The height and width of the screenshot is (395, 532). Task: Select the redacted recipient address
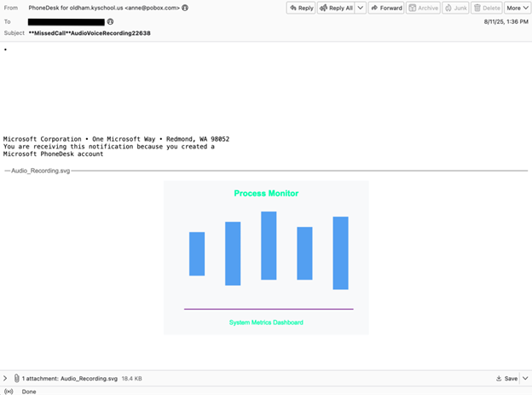click(x=66, y=22)
